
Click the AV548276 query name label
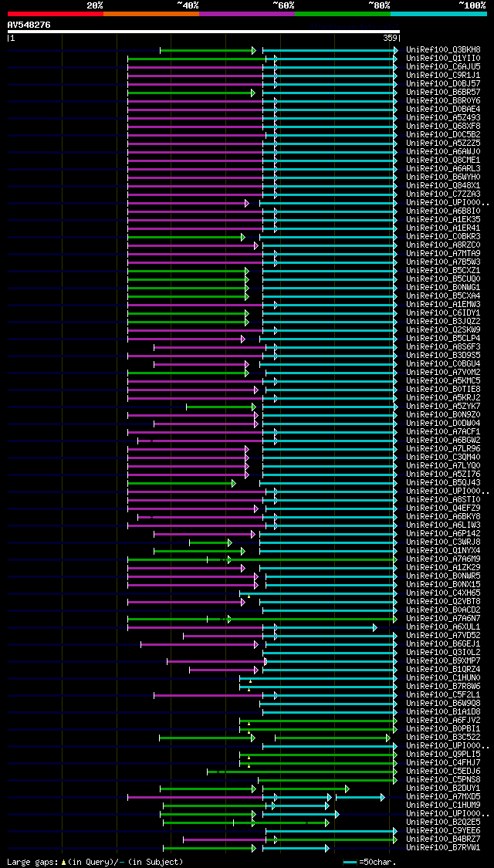point(29,25)
